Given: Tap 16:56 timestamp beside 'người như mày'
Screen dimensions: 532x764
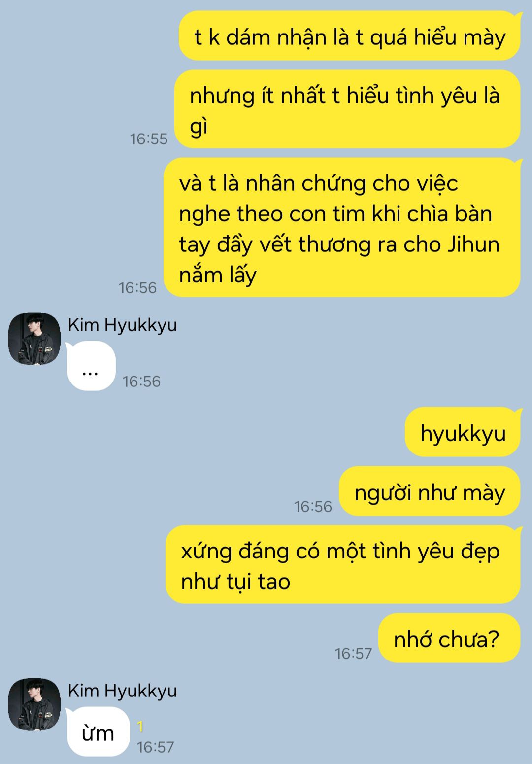Looking at the screenshot, I should coord(313,507).
